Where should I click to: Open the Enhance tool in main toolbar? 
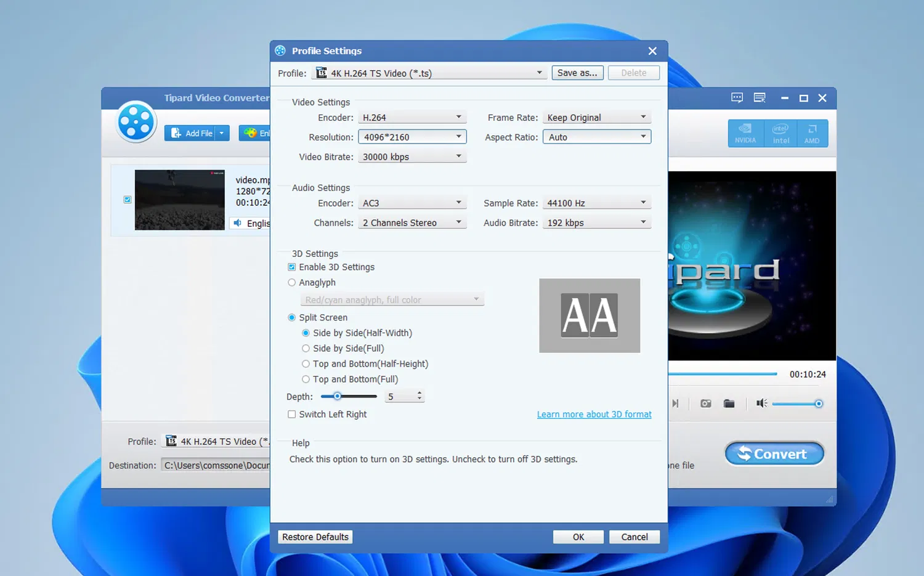pyautogui.click(x=255, y=133)
